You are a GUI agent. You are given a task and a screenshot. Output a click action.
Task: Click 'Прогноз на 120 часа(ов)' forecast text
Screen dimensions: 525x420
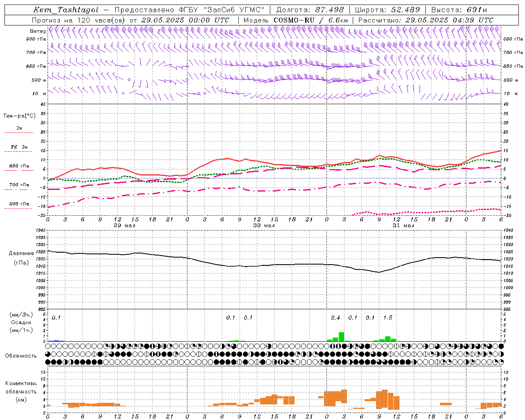click(79, 20)
